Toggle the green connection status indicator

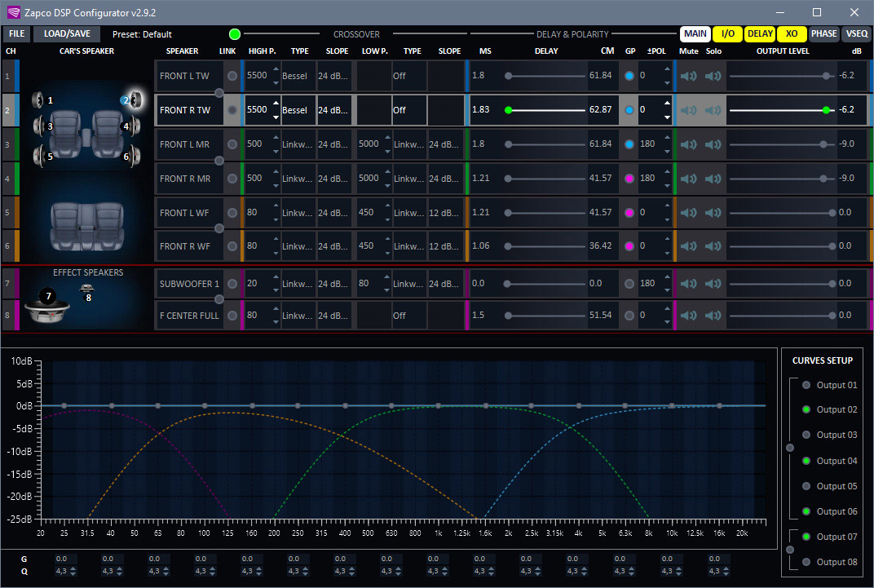click(x=235, y=34)
